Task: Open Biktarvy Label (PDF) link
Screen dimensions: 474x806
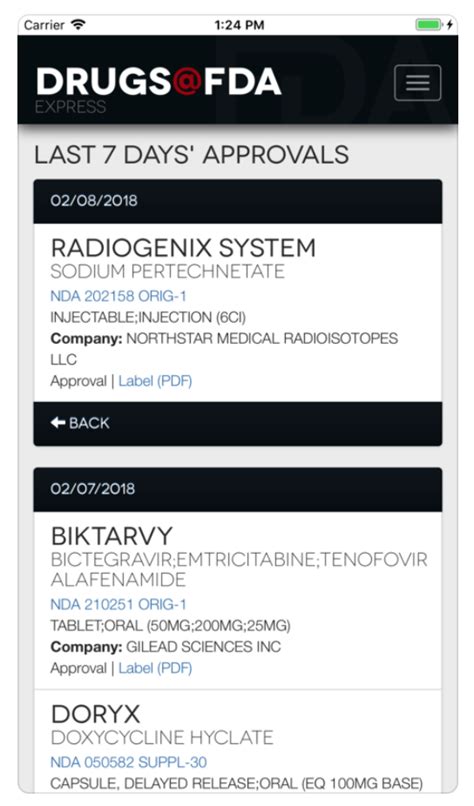Action: coord(155,668)
